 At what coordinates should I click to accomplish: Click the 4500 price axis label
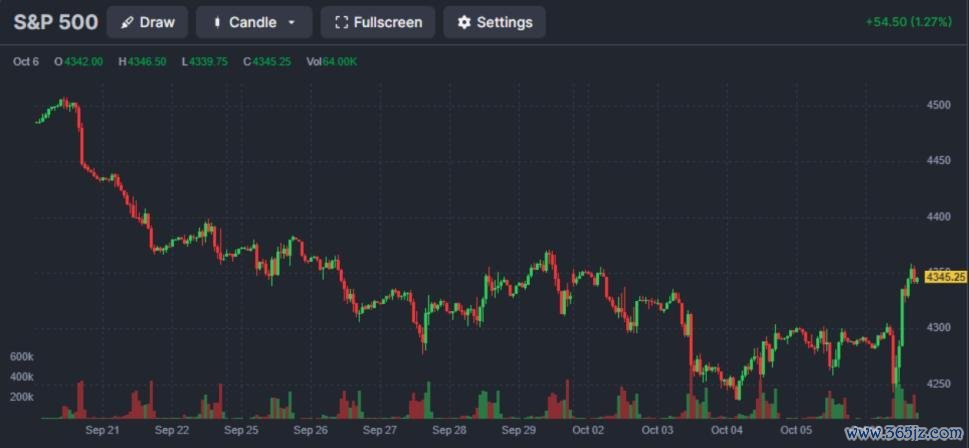tap(939, 105)
